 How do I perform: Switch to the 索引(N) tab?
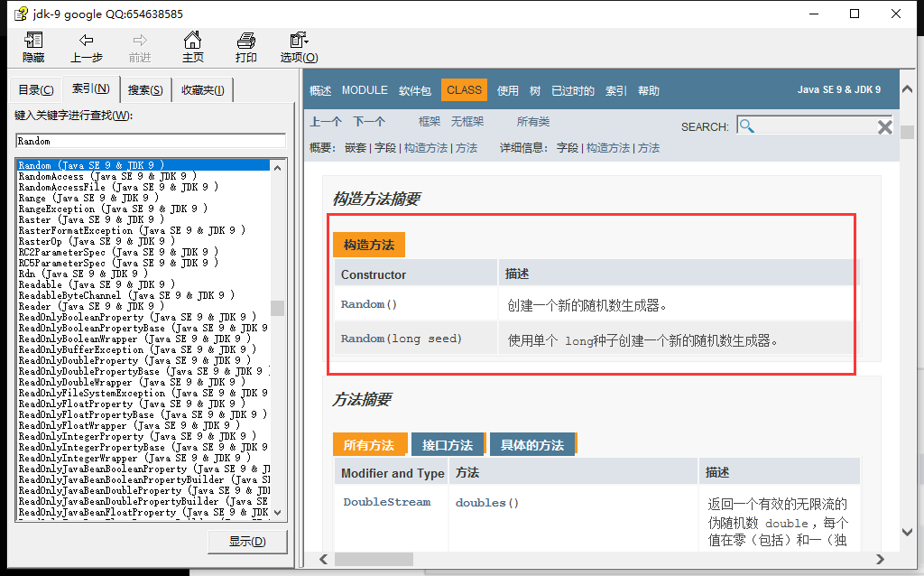click(x=91, y=88)
